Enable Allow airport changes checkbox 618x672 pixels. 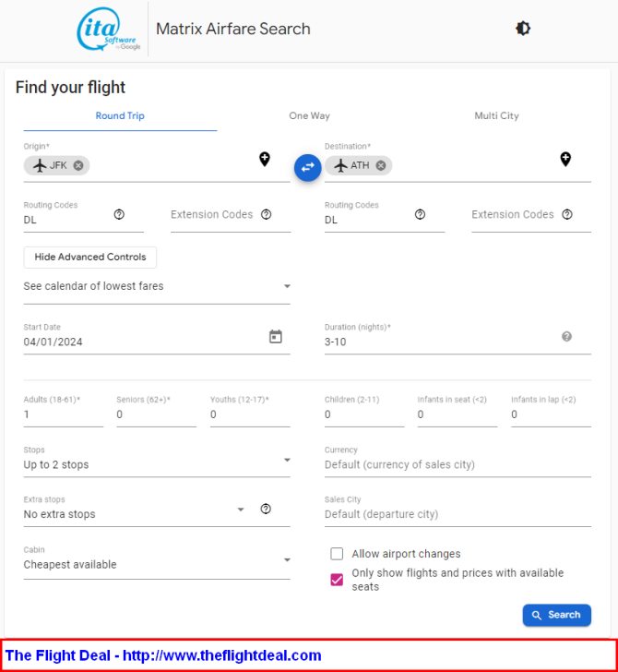(x=337, y=554)
